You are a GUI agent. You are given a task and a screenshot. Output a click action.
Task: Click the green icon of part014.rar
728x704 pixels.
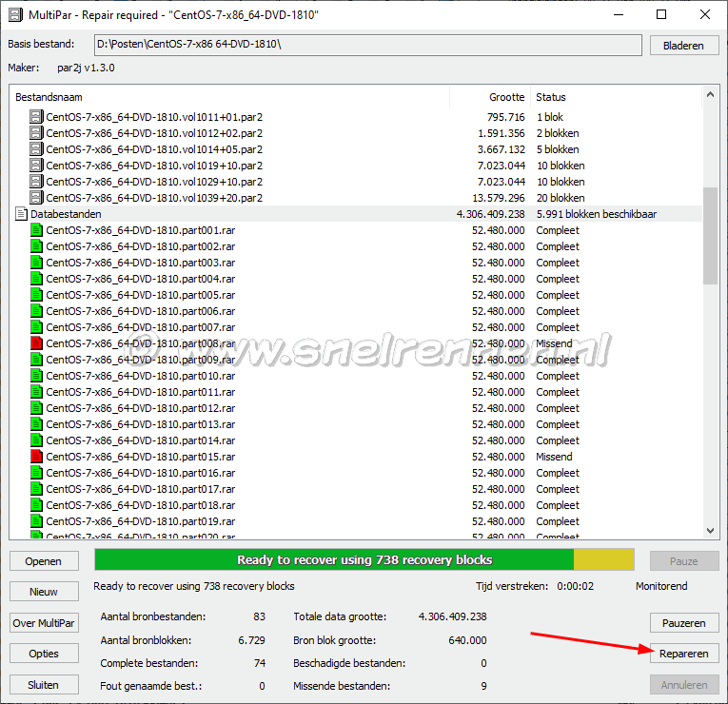tap(37, 440)
